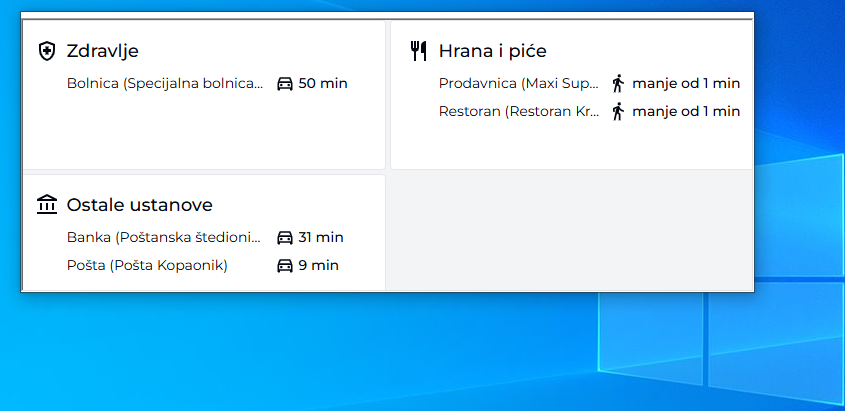This screenshot has width=845, height=411.
Task: Click the car icon beside 31 min
Action: click(x=285, y=238)
